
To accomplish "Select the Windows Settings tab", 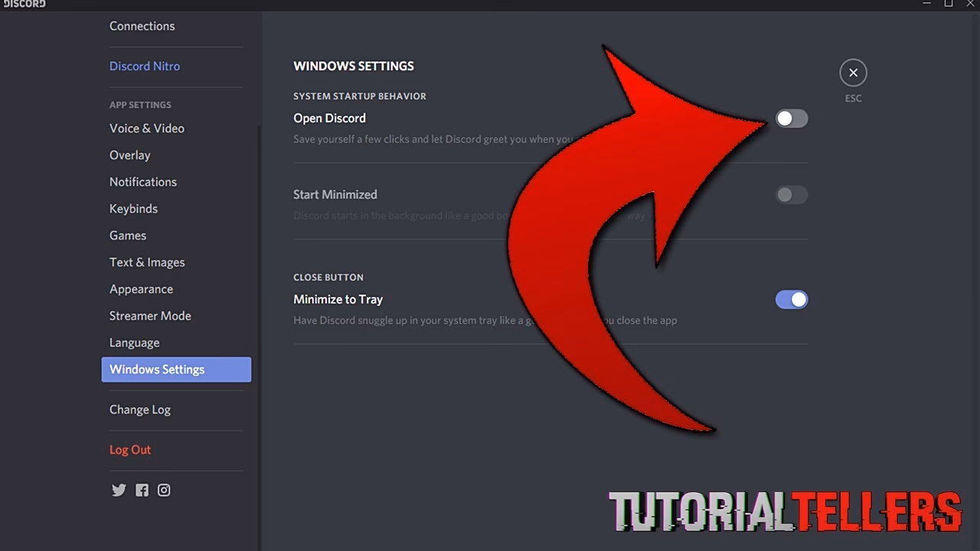I will (176, 370).
